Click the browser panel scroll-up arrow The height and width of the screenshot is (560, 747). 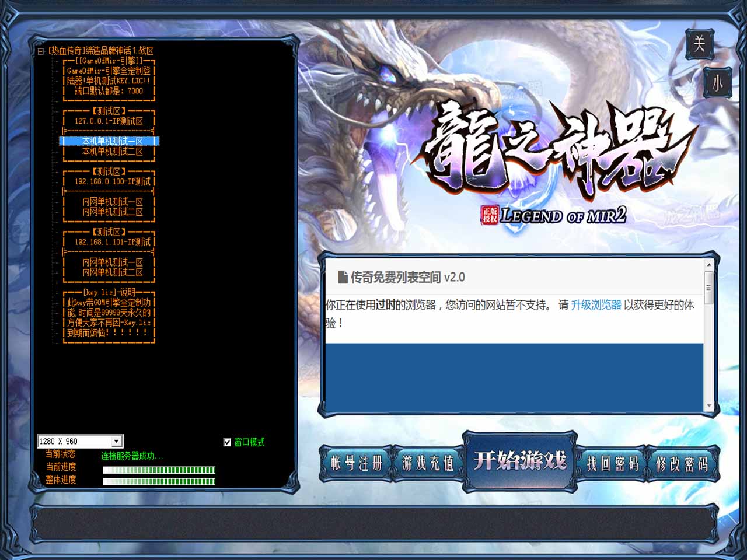pos(709,265)
